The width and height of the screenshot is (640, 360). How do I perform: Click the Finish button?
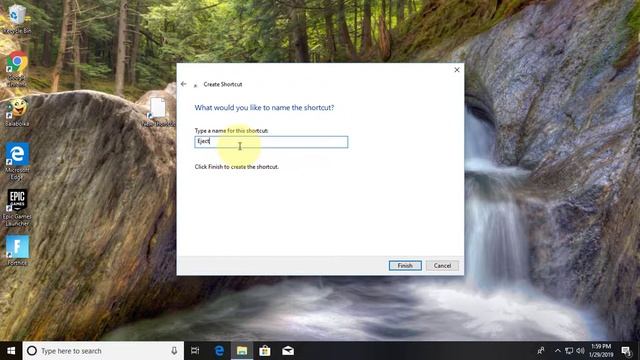pos(405,266)
